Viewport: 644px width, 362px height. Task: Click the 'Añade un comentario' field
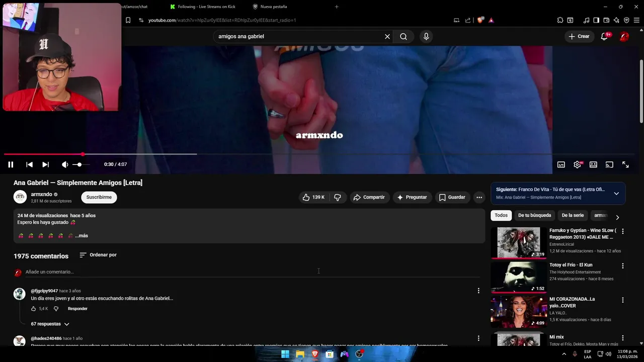(x=253, y=271)
